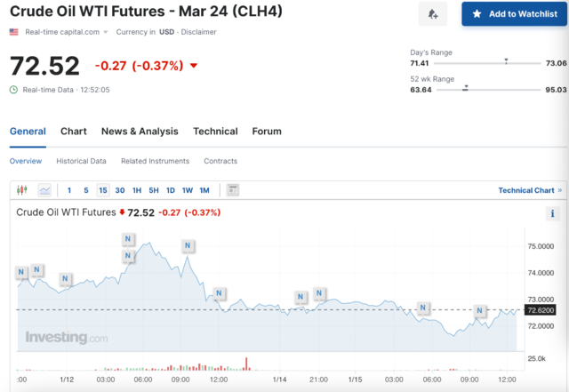This screenshot has height=392, width=569.
Task: Switch to the News & Analysis tab
Action: (140, 132)
